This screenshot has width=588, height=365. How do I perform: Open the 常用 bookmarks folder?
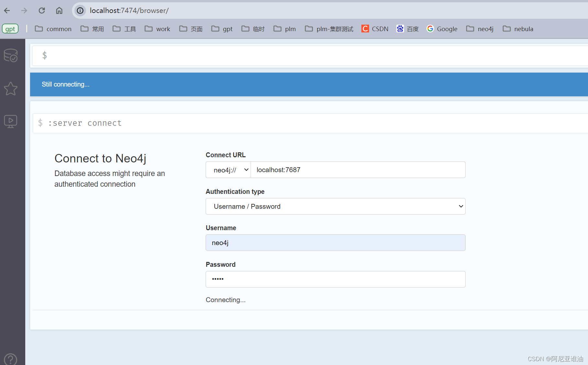point(92,29)
